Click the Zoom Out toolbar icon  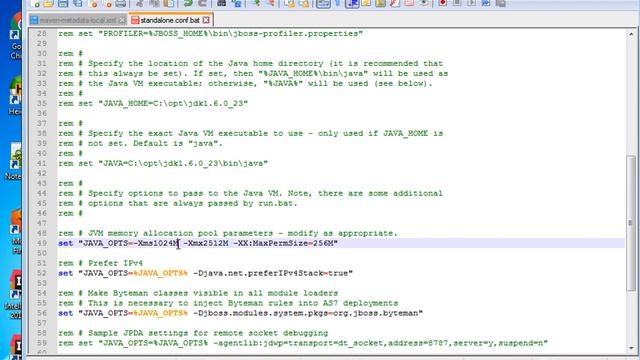coord(271,4)
